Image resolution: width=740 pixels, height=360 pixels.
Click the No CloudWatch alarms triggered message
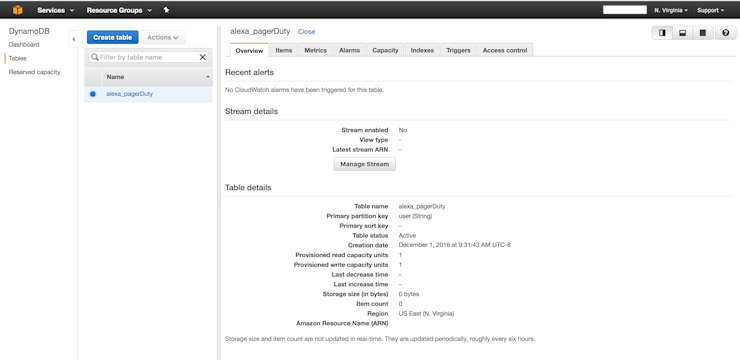(304, 90)
